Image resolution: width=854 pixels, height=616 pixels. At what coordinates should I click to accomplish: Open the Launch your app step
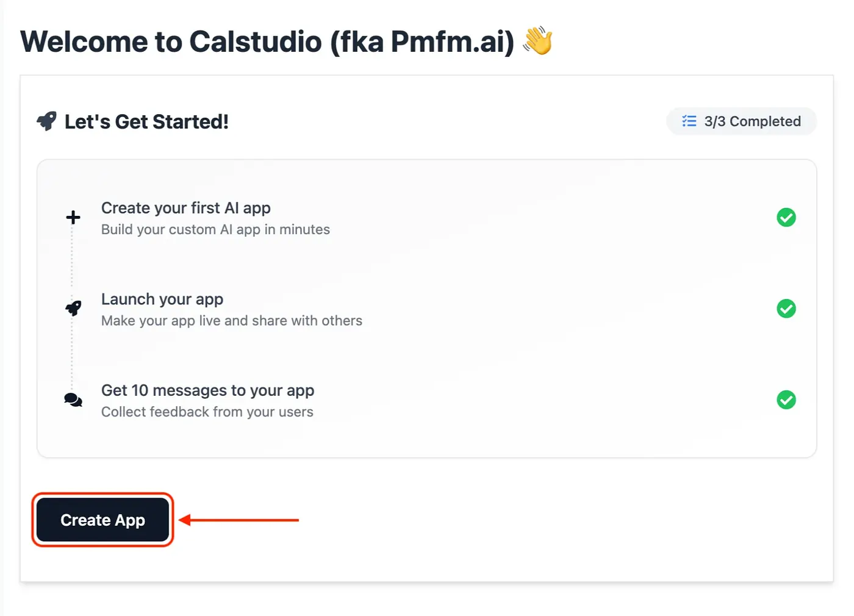pos(162,299)
